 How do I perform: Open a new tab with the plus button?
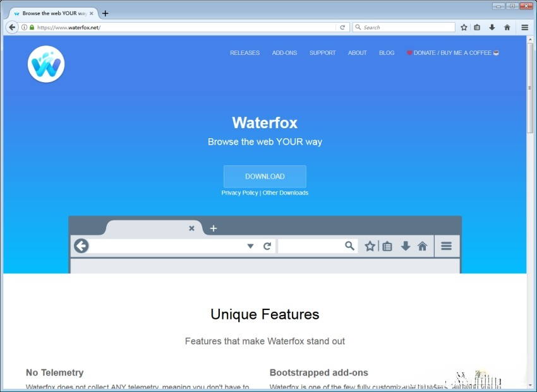point(104,12)
